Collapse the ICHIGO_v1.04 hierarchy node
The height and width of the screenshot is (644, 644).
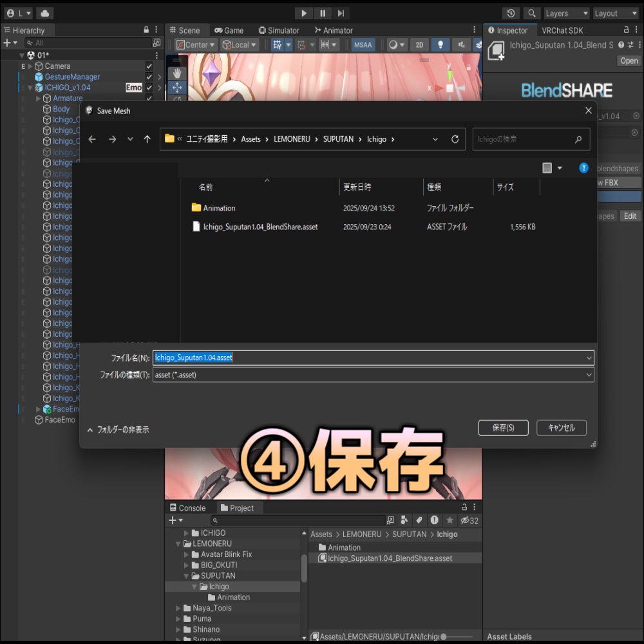30,88
